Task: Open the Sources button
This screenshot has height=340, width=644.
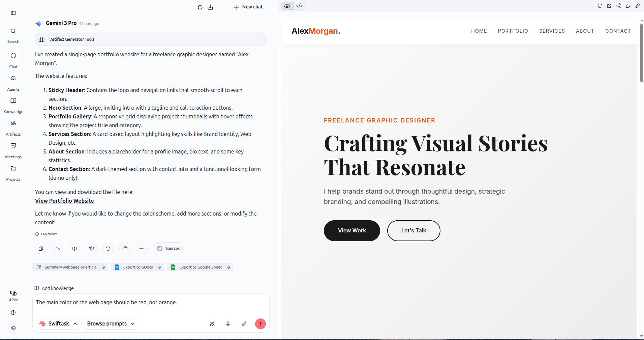Action: pyautogui.click(x=168, y=249)
